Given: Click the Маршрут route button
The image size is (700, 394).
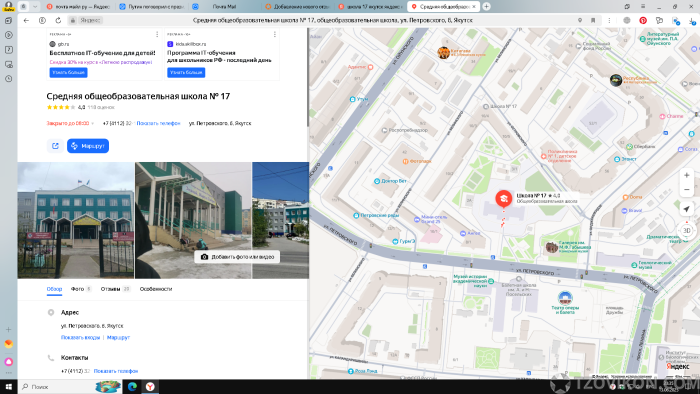Looking at the screenshot, I should (x=88, y=146).
